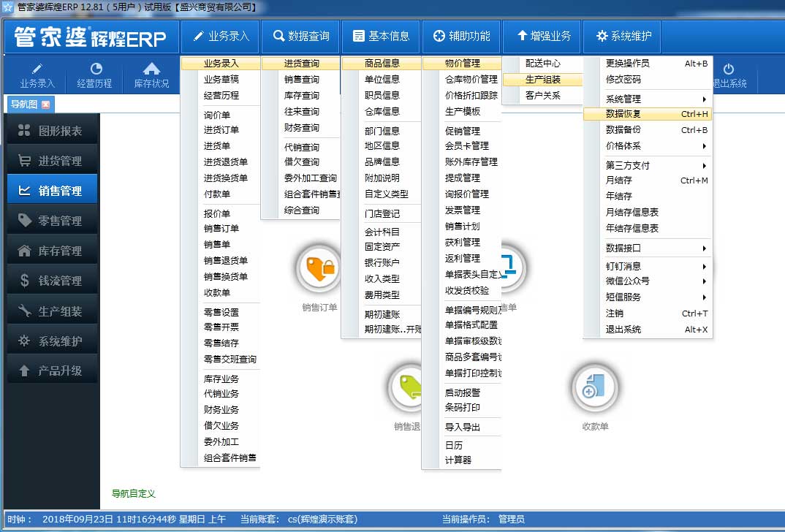Image resolution: width=785 pixels, height=532 pixels.
Task: Open 产品升级 arrow item in sidebar
Action: click(52, 370)
